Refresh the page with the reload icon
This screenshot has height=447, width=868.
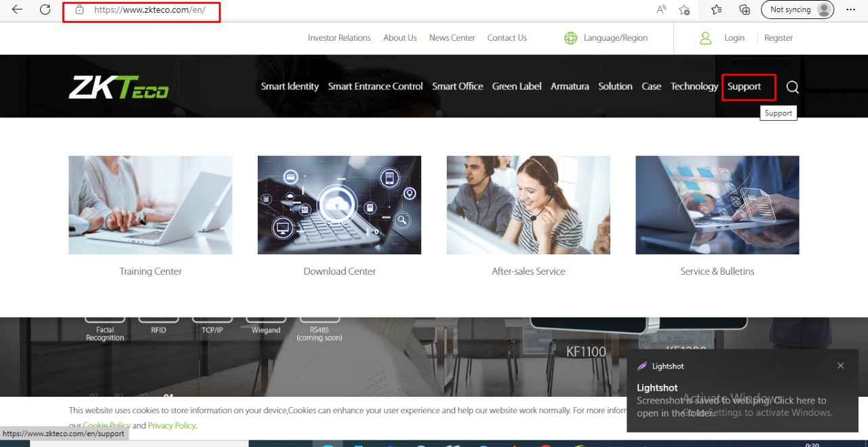[x=45, y=9]
